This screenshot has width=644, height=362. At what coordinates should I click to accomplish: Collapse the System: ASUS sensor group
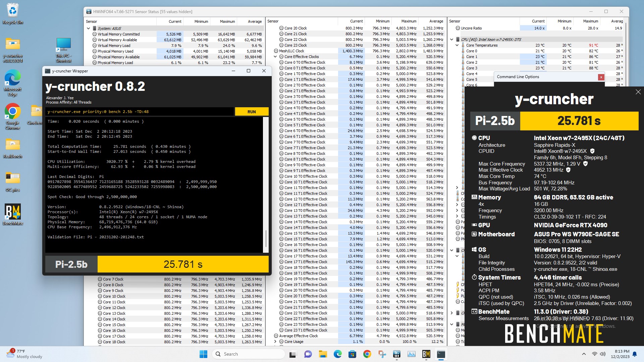tap(89, 28)
